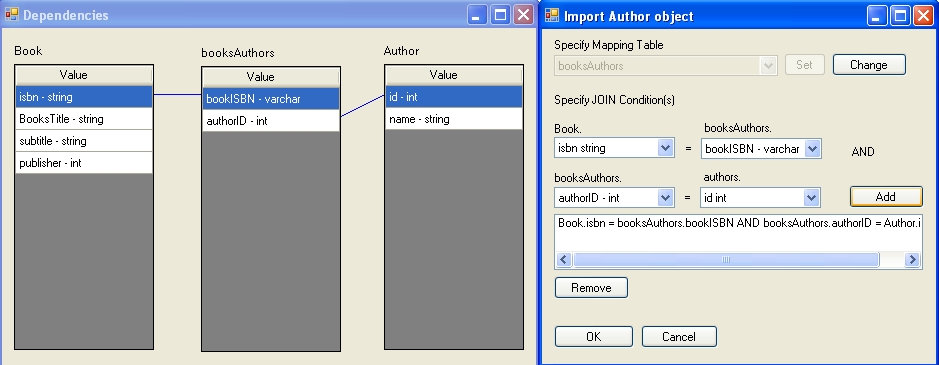
Task: Minimize the Import Author object window
Action: coord(877,16)
